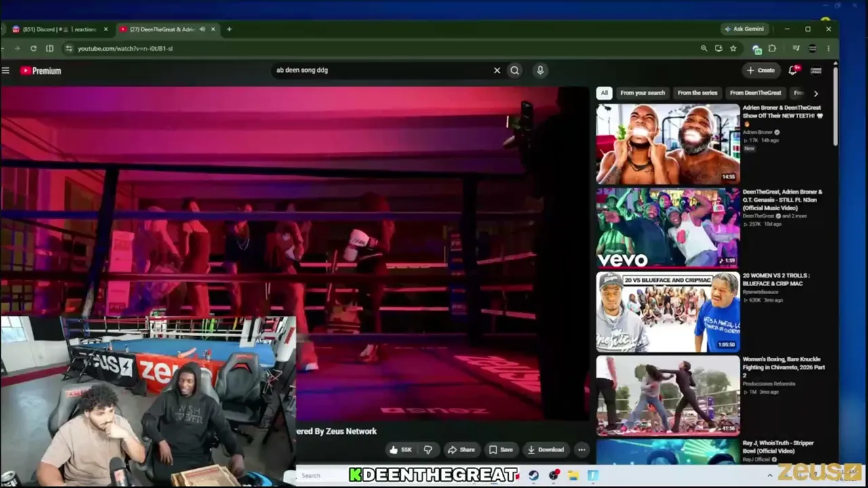Dislike the video
The height and width of the screenshot is (488, 868).
tap(428, 449)
